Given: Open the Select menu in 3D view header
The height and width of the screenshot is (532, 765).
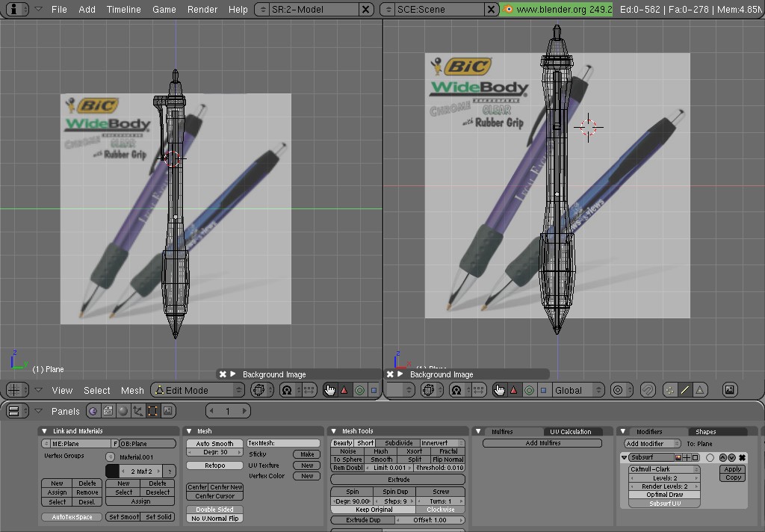Looking at the screenshot, I should [x=96, y=391].
